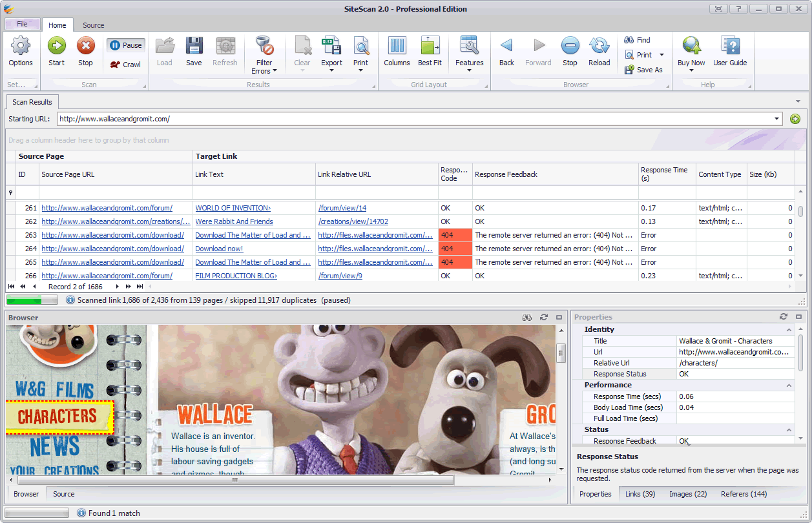The image size is (812, 523).
Task: Open the Referers (144) tab
Action: click(x=744, y=494)
